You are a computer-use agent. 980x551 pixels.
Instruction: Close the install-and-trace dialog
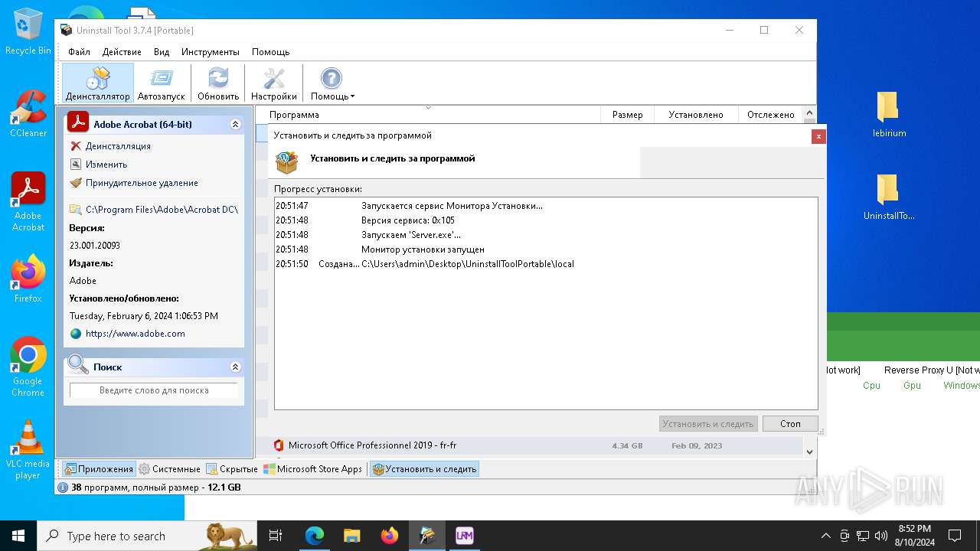pyautogui.click(x=818, y=136)
